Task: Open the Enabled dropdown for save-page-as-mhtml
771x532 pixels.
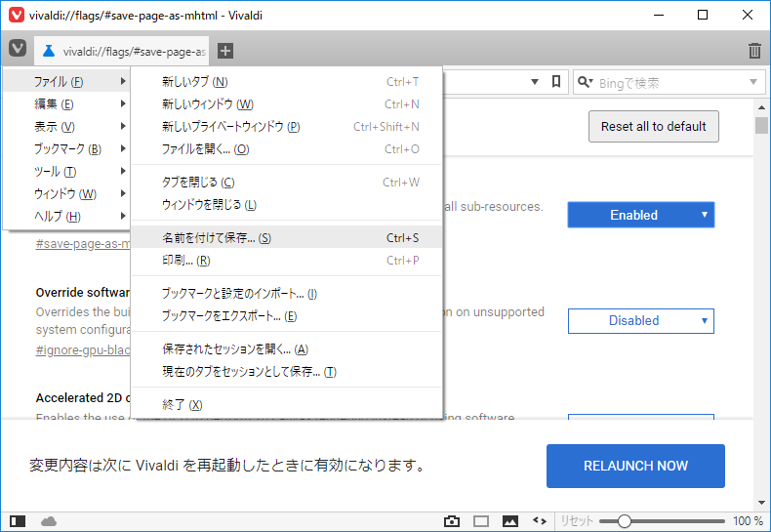Action: [640, 215]
